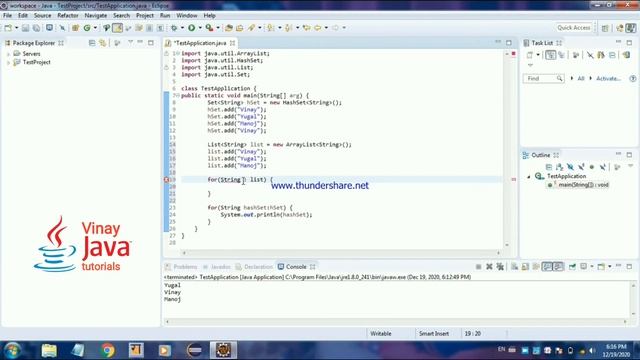This screenshot has width=640, height=360.
Task: Open the Refactor menu
Action: point(68,16)
